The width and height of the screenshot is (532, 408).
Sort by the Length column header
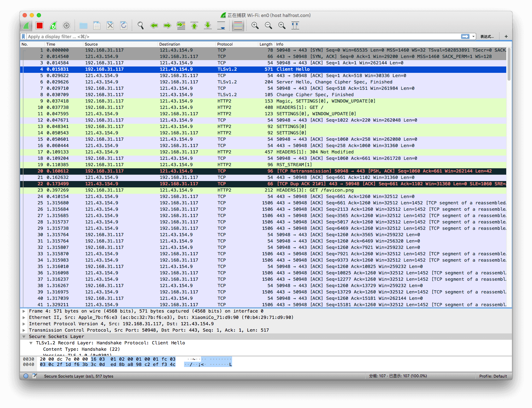[x=266, y=44]
